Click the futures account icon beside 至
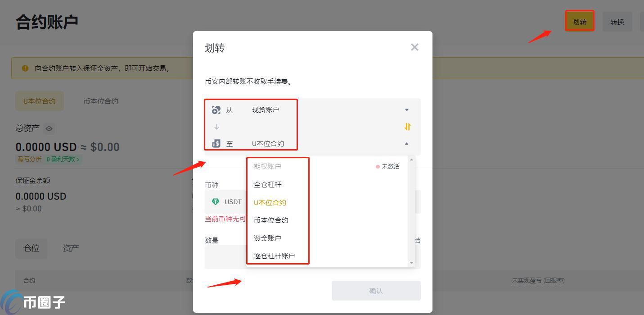The width and height of the screenshot is (644, 315). (216, 144)
